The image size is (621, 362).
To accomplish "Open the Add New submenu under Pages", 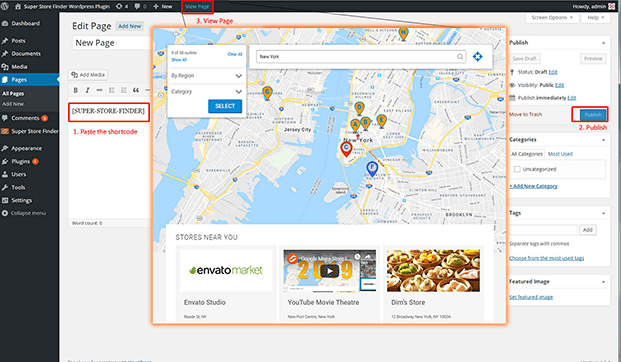I will click(x=13, y=104).
